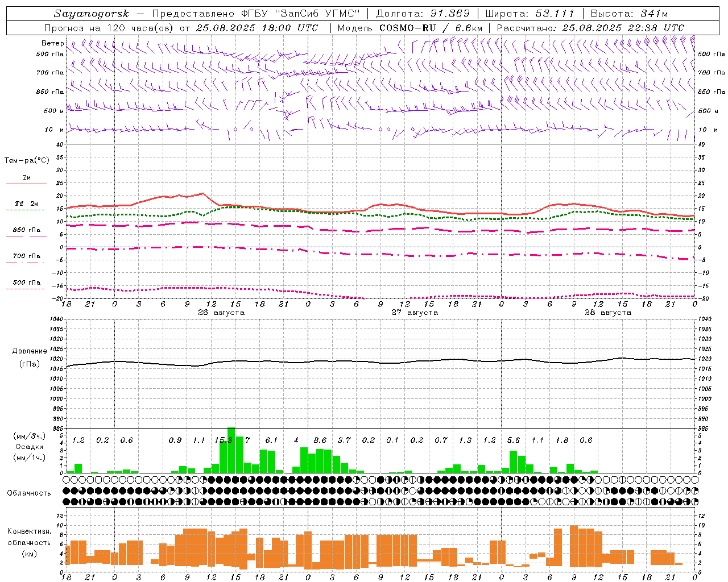Image resolution: width=728 pixels, height=582 pixels.
Task: Click the Высота: 341м header field
Action: (x=629, y=14)
